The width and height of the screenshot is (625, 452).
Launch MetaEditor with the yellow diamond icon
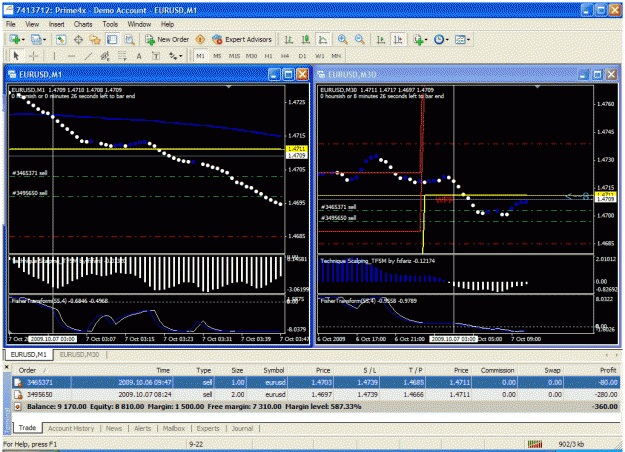point(200,39)
